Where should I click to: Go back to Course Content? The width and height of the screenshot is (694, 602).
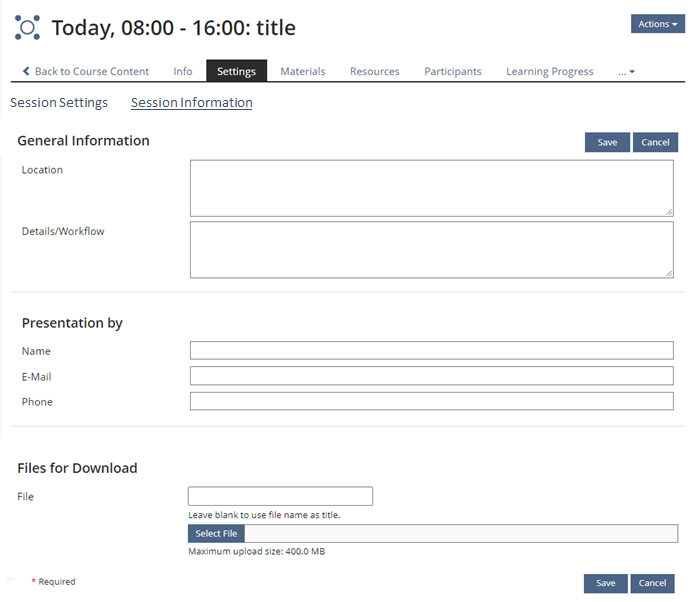[x=86, y=71]
